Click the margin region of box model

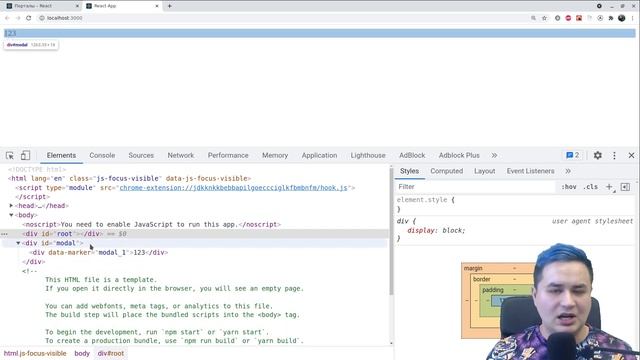[x=473, y=269]
